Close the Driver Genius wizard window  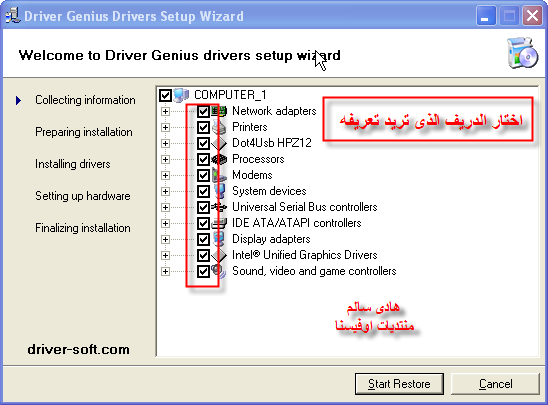(x=532, y=16)
